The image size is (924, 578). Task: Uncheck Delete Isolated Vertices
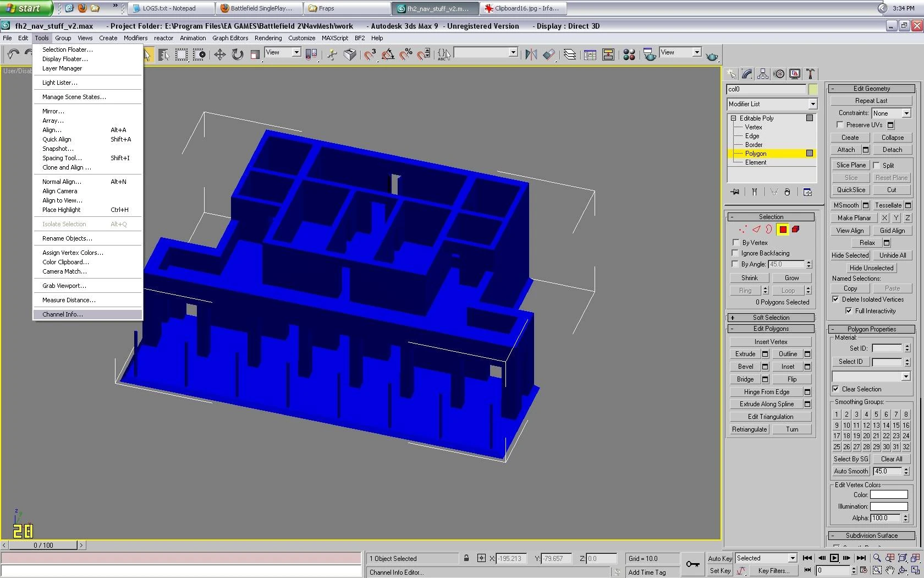(x=835, y=299)
